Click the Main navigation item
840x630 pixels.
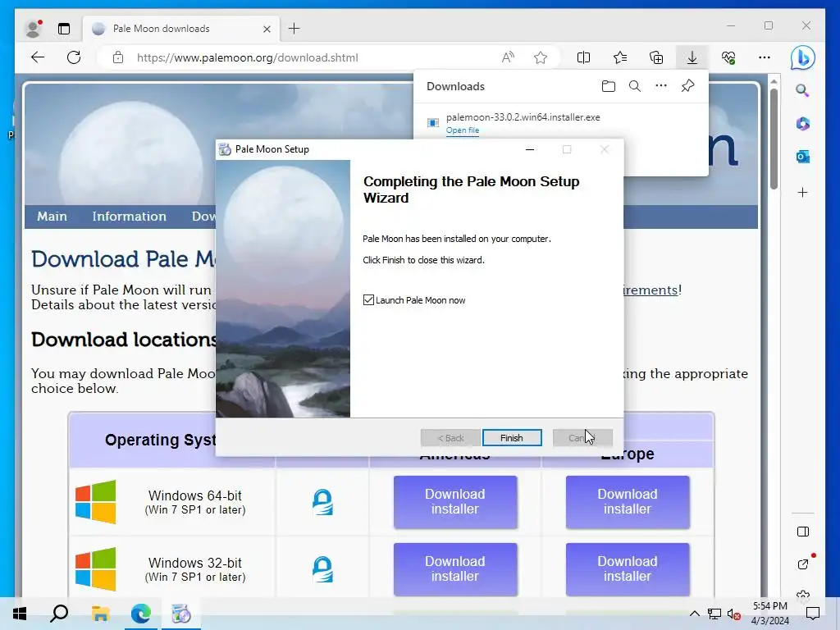(52, 217)
